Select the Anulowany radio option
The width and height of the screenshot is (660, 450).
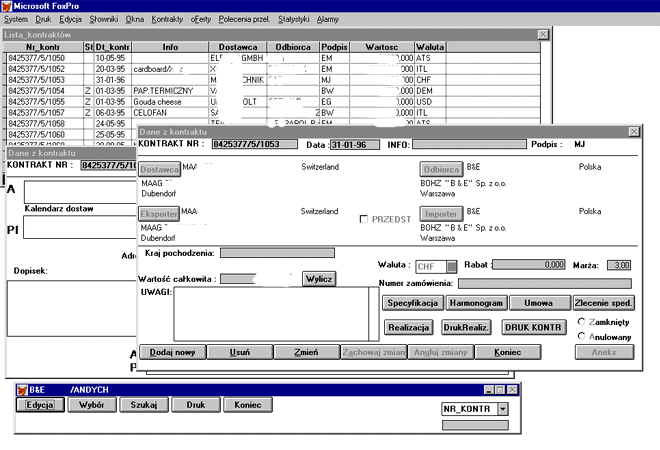(x=582, y=336)
